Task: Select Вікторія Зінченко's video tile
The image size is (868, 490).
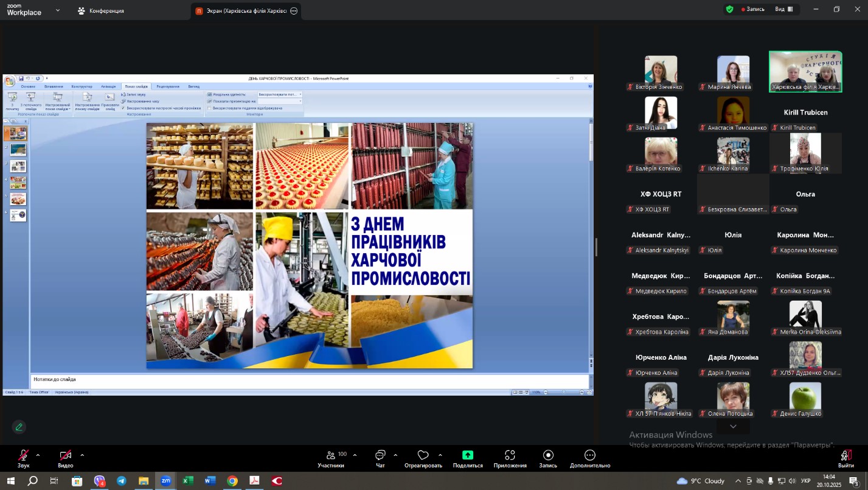Action: 661,71
